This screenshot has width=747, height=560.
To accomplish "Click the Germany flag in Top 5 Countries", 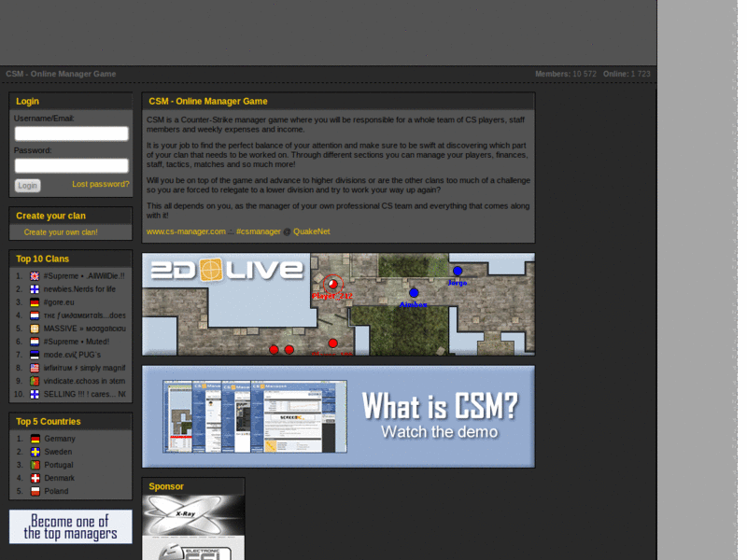I will click(x=35, y=439).
